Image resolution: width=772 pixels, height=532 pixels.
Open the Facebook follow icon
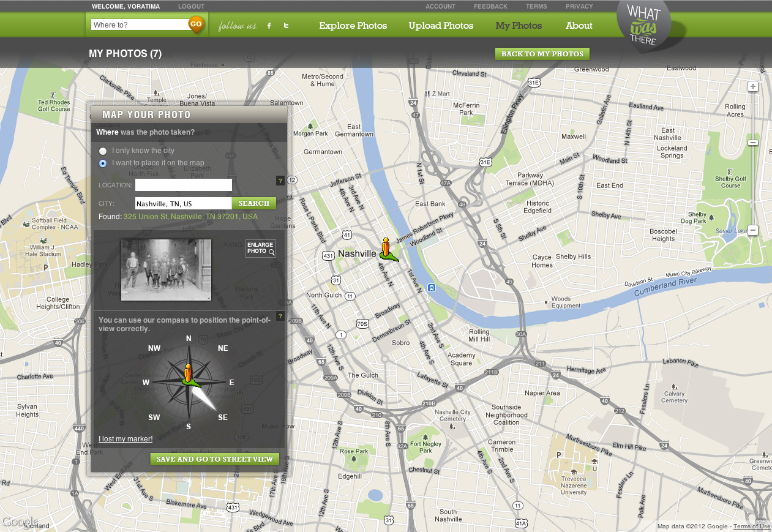(269, 26)
